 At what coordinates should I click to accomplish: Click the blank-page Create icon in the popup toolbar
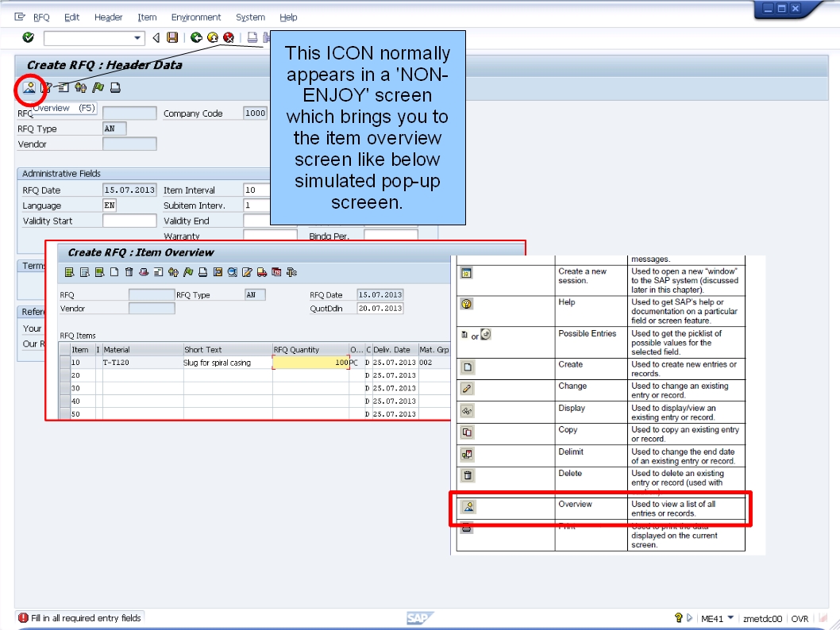tap(114, 273)
